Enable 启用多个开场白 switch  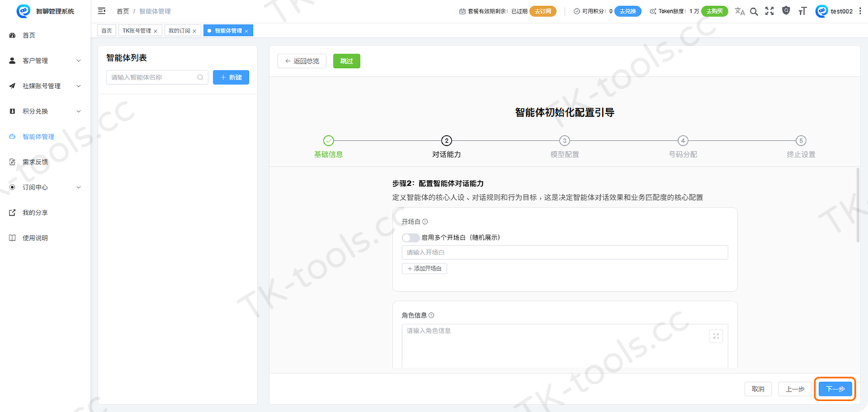click(x=410, y=238)
